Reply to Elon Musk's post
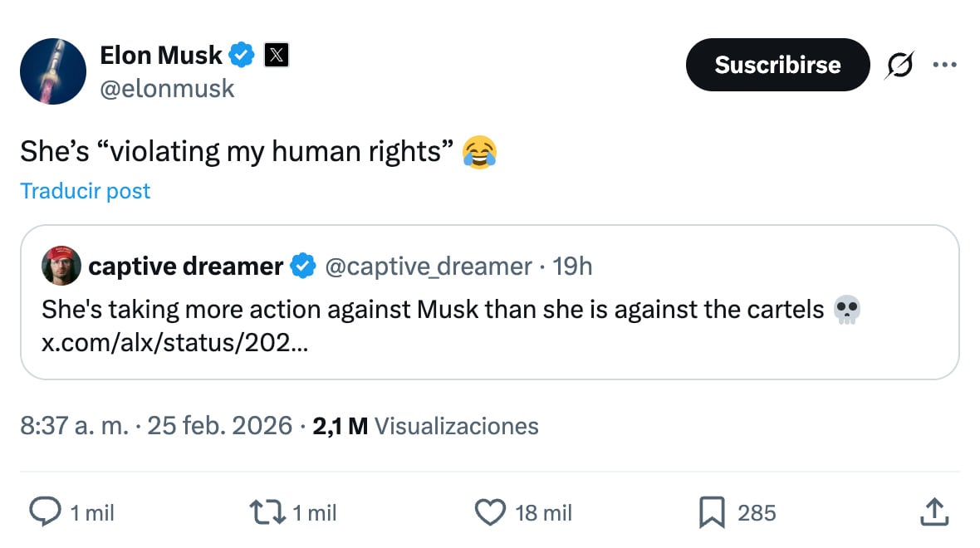Image resolution: width=980 pixels, height=548 pixels. click(46, 512)
